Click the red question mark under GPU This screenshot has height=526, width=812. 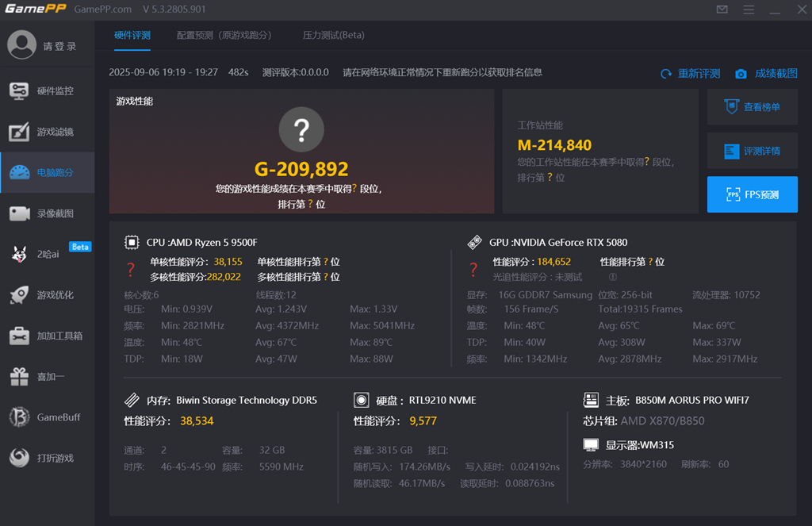coord(473,269)
